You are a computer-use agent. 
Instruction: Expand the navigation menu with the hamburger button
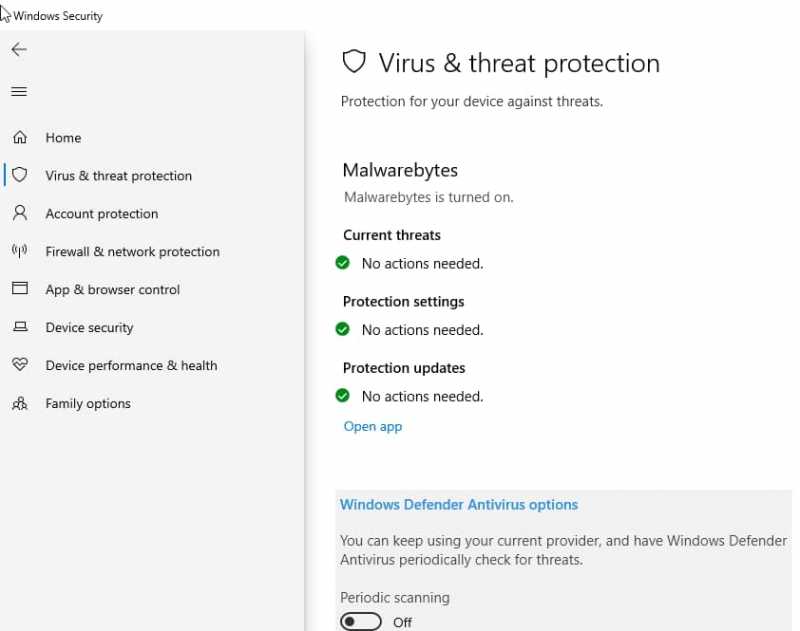(18, 91)
